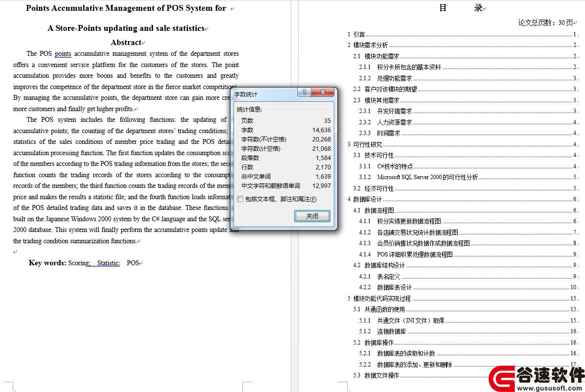Open TOC entry 4.2.2 数据库表设计
The height and width of the screenshot is (392, 585).
pos(468,287)
